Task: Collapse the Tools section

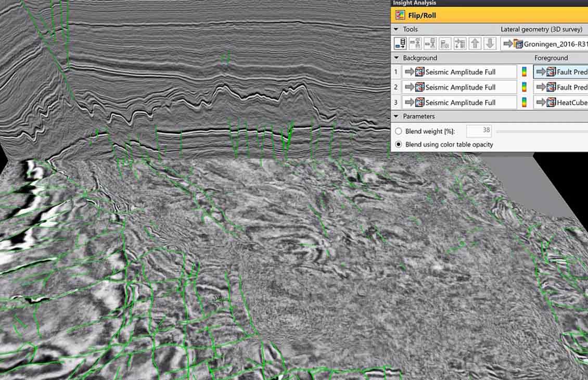Action: (x=396, y=29)
